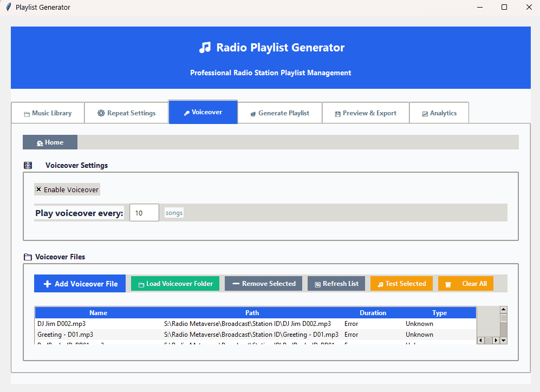
Task: Click the plus icon on Add Voiceover File
Action: tap(48, 283)
